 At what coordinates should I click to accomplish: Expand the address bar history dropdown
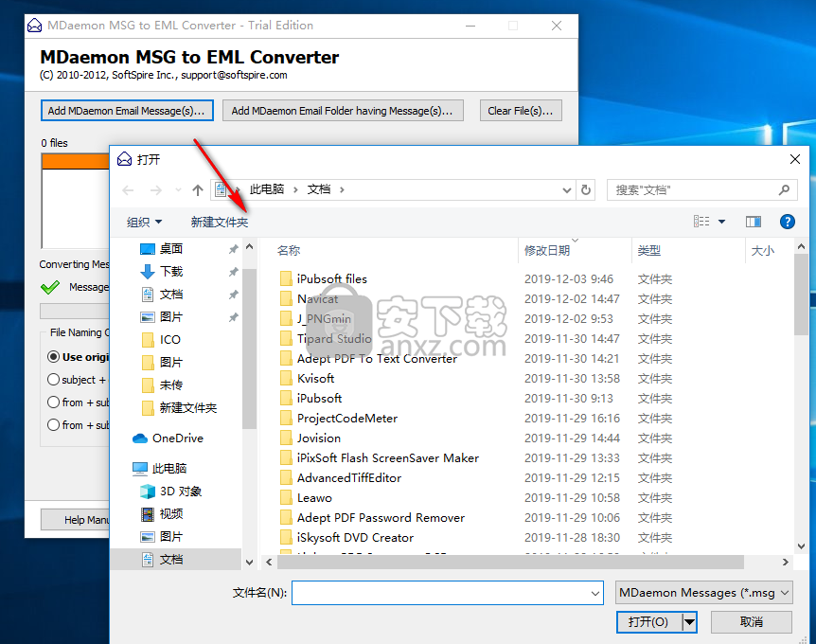(567, 190)
